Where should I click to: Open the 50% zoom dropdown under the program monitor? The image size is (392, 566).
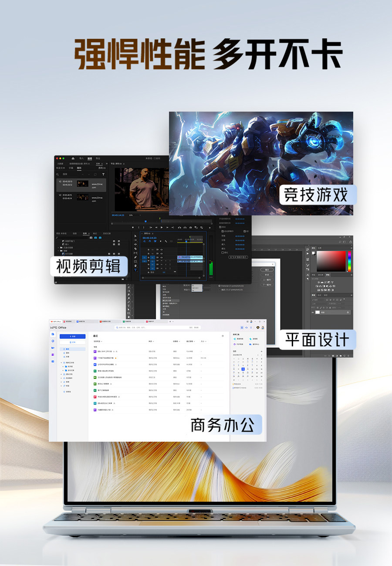pos(135,215)
